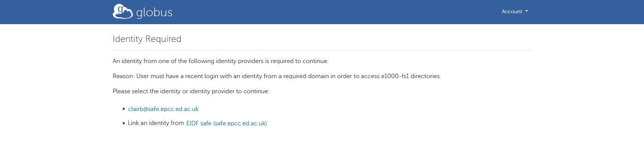This screenshot has height=168, width=644.
Task: Click the 'Please select the identity' prompt
Action: (x=191, y=91)
